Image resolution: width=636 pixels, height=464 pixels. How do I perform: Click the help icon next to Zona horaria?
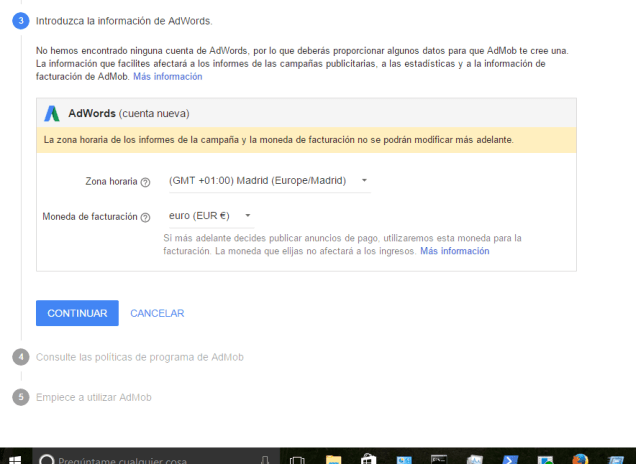[x=145, y=182]
